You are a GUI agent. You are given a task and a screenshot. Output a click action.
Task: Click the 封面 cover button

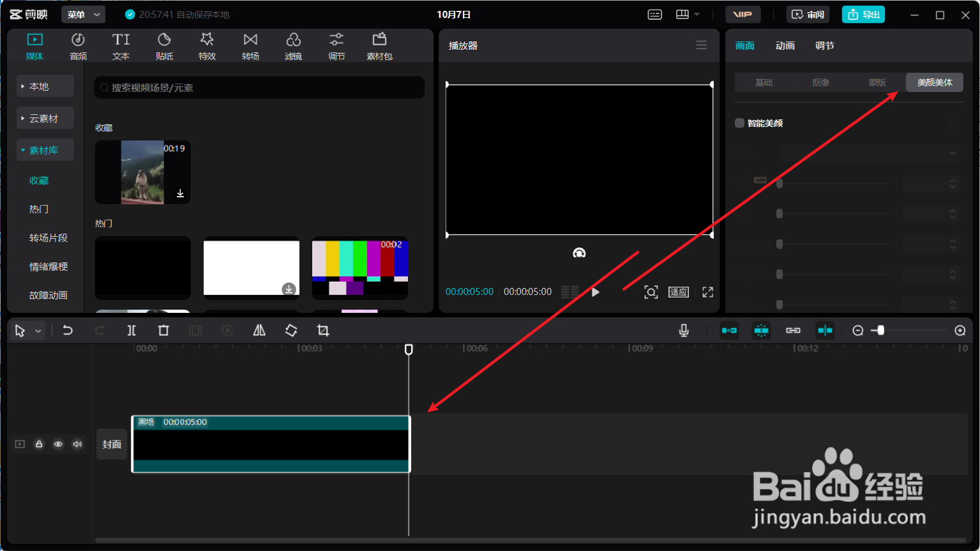[x=112, y=444]
